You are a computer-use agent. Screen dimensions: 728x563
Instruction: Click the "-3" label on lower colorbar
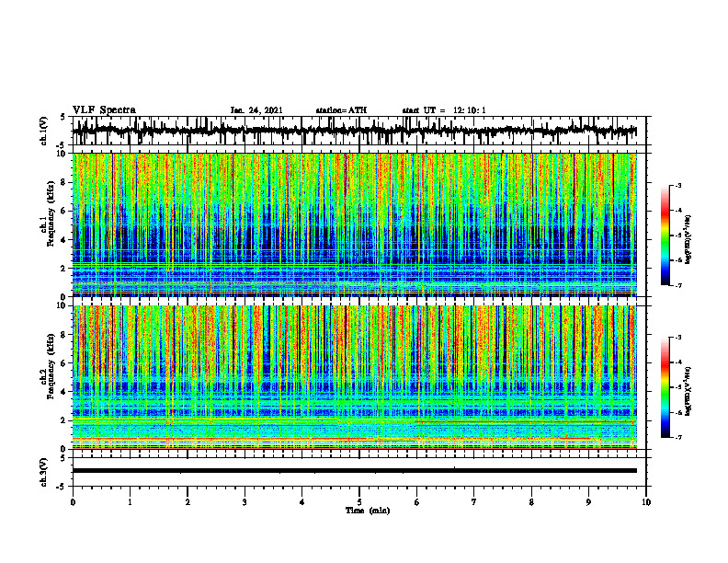click(678, 338)
